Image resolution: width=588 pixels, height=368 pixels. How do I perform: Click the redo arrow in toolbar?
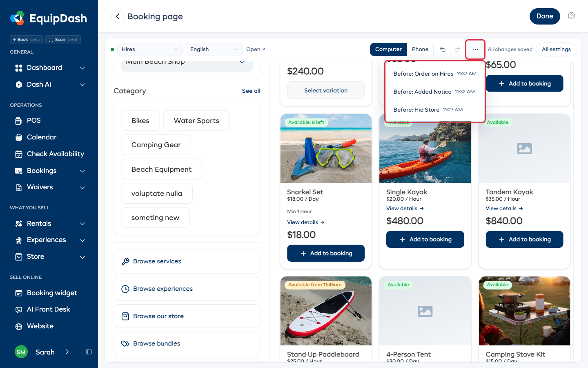pos(457,49)
